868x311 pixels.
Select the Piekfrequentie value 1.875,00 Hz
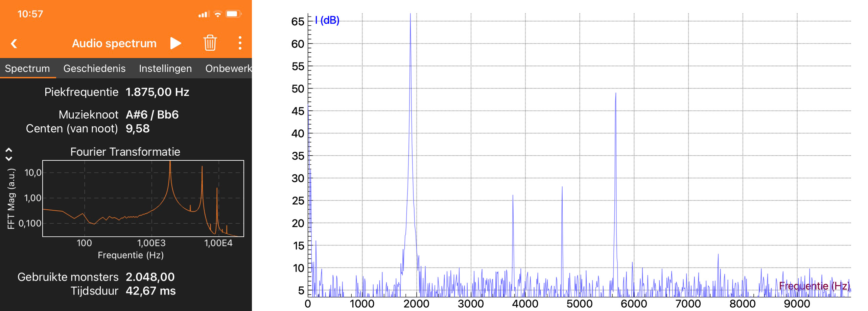(x=157, y=92)
